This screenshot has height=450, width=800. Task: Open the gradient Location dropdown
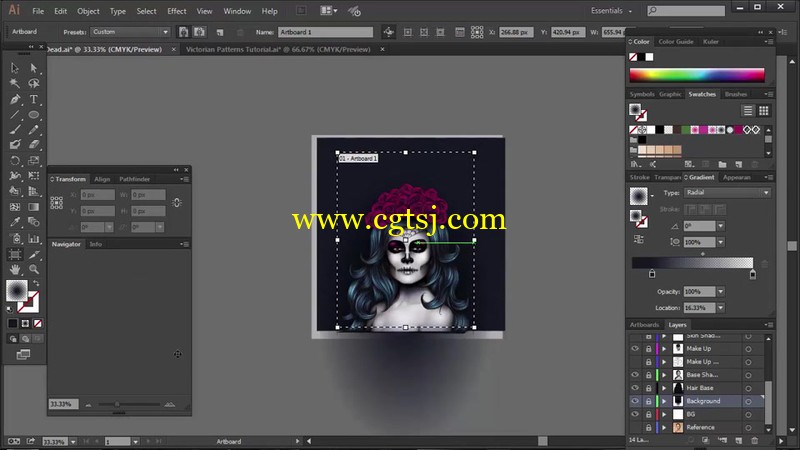click(720, 308)
